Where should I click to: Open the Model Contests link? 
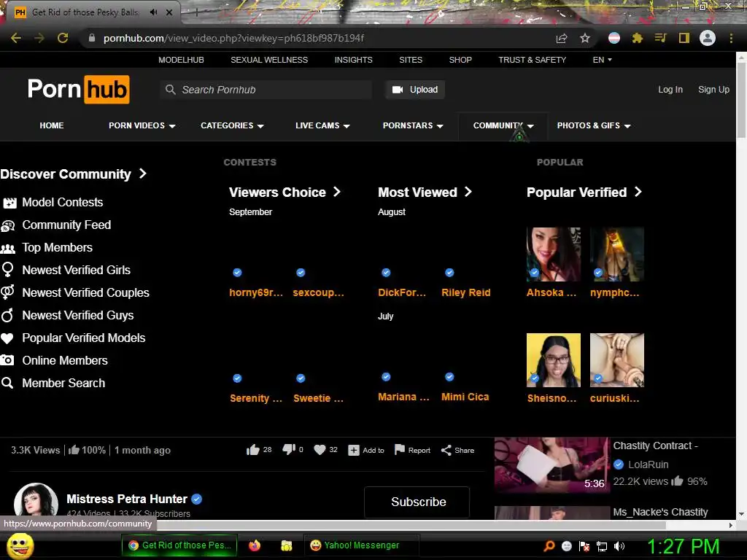tap(63, 203)
